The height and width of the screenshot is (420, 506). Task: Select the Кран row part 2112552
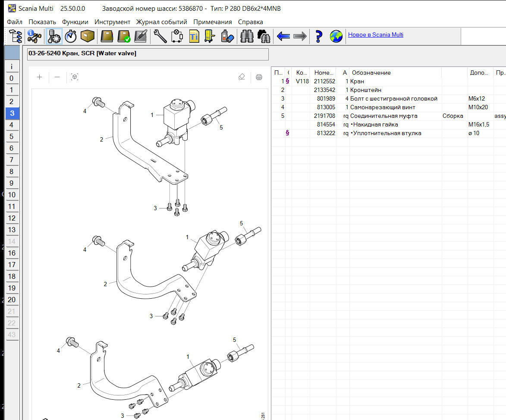tap(389, 81)
